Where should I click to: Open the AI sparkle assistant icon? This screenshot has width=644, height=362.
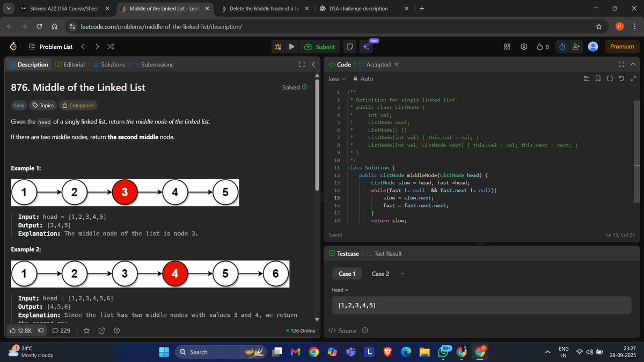[367, 47]
